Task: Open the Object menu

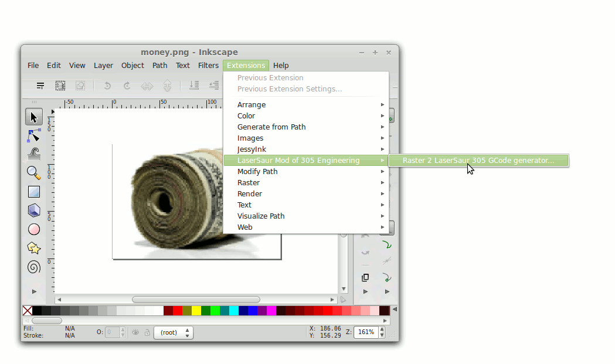Action: (132, 66)
